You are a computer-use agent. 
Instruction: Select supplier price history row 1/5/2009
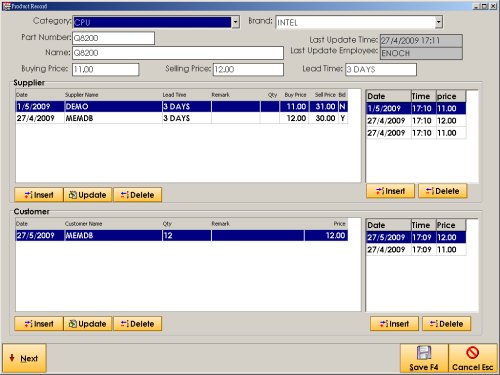(416, 109)
